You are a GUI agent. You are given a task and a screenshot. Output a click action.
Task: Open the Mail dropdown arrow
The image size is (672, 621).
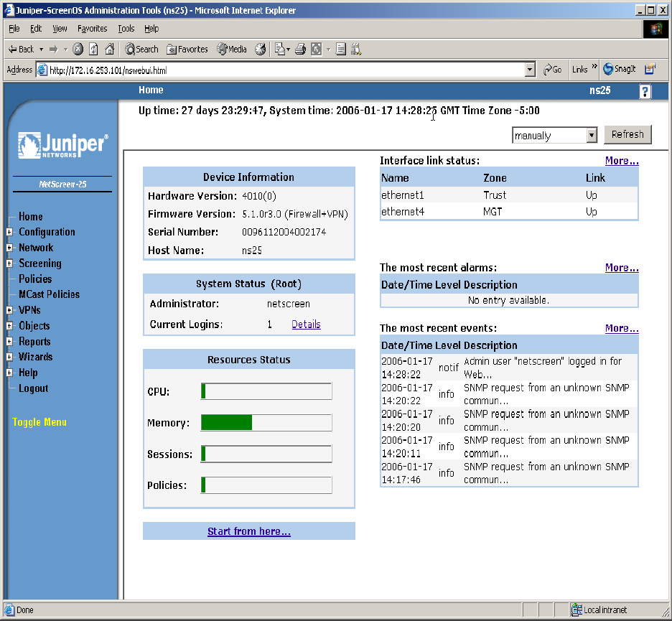pos(289,50)
